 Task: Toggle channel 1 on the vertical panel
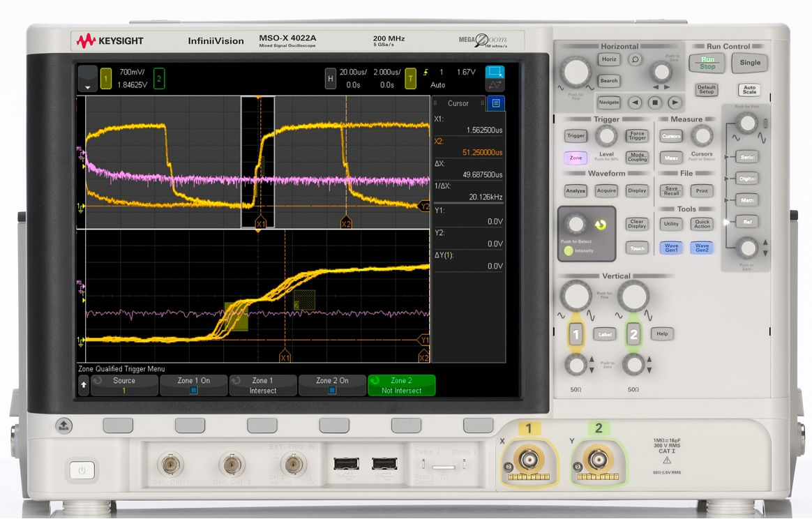pyautogui.click(x=576, y=334)
